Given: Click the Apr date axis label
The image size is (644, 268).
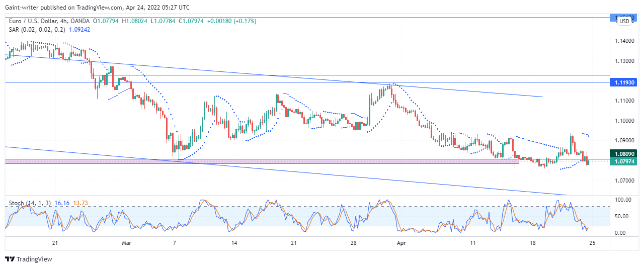Looking at the screenshot, I should point(401,243).
